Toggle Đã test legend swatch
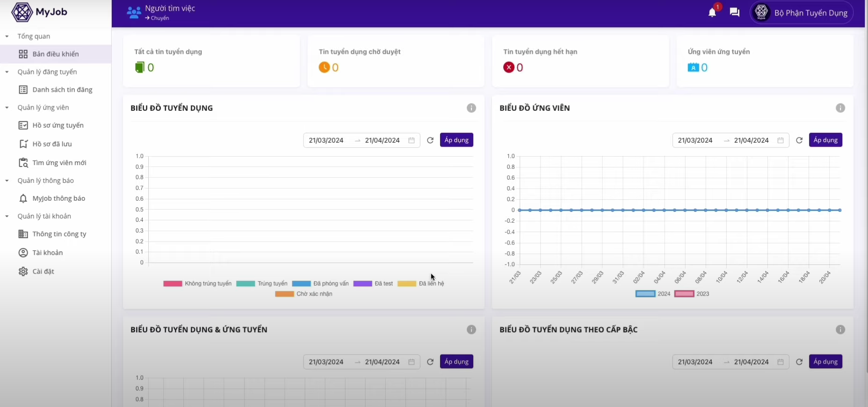This screenshot has height=407, width=868. [x=362, y=283]
